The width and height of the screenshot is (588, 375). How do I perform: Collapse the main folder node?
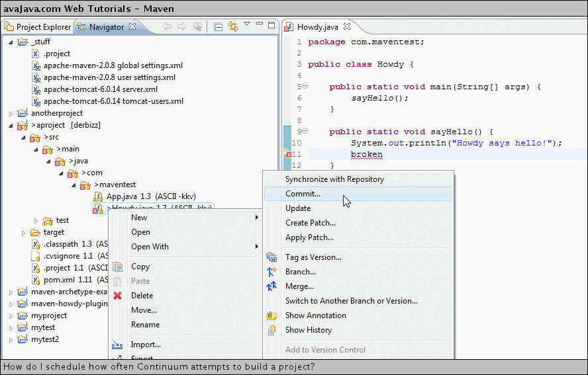(36, 149)
